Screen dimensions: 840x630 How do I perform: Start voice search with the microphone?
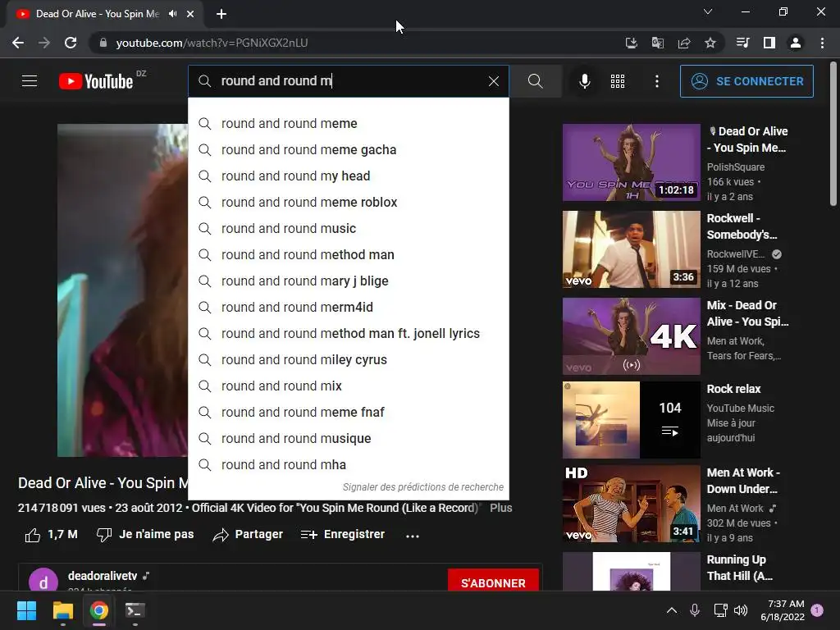point(585,81)
